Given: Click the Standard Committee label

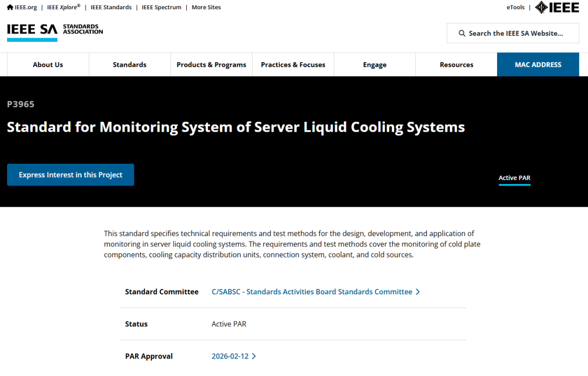Looking at the screenshot, I should (x=162, y=292).
